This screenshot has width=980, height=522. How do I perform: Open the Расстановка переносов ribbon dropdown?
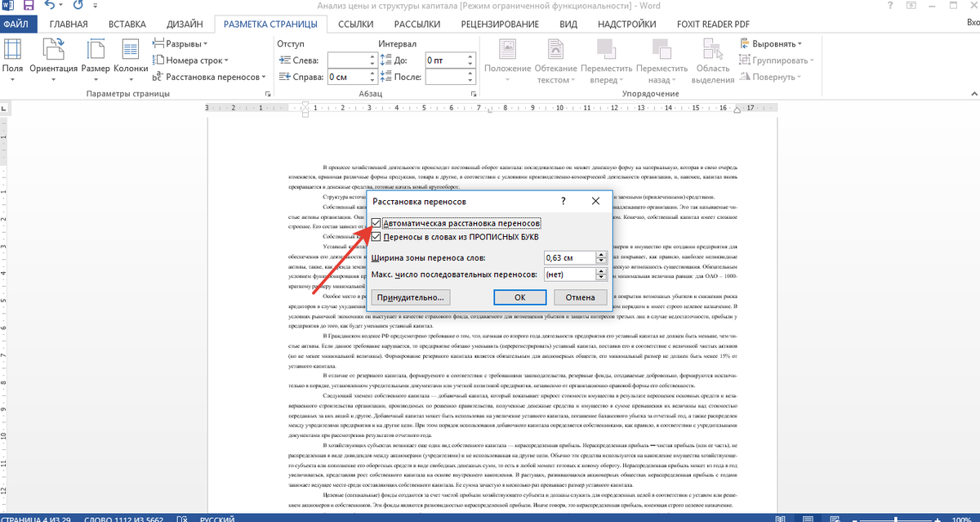210,77
